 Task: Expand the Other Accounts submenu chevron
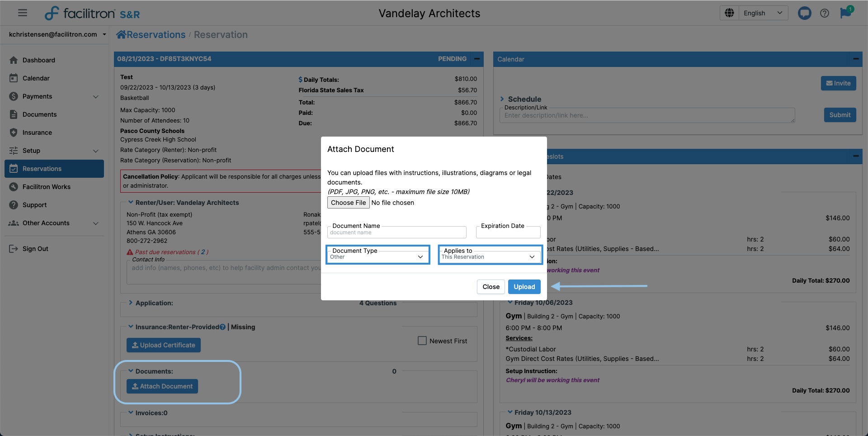[96, 223]
